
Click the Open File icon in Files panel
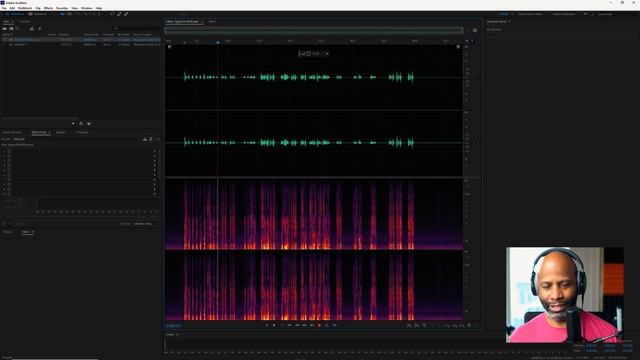click(4, 29)
